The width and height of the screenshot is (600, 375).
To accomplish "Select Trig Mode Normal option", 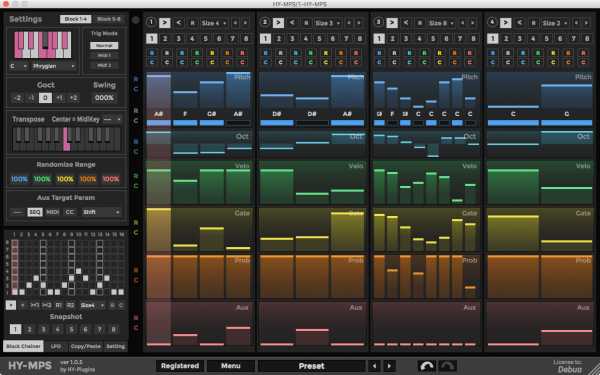I will [104, 45].
